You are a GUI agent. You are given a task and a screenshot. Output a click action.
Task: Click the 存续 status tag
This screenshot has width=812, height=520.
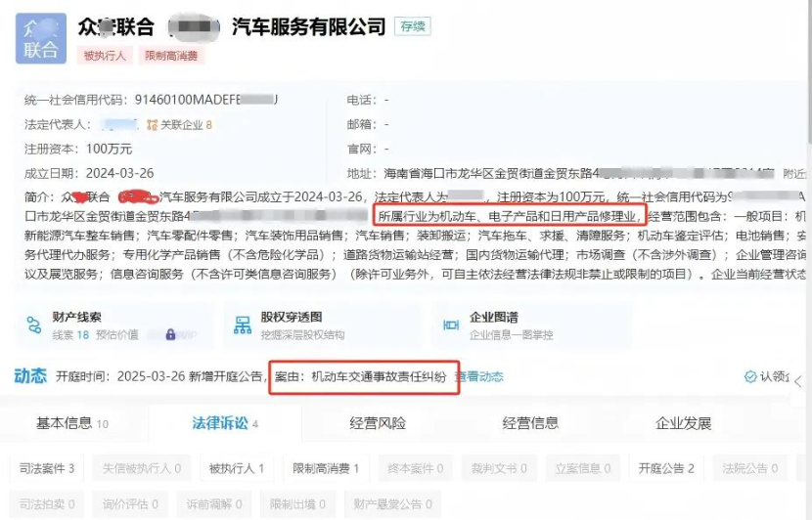point(413,26)
